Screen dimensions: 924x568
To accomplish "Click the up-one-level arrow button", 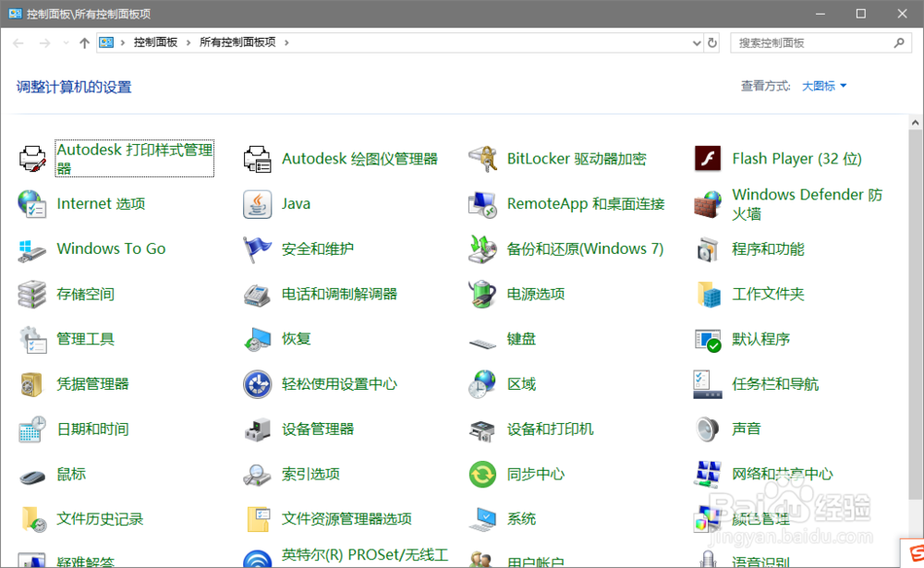I will click(x=83, y=42).
